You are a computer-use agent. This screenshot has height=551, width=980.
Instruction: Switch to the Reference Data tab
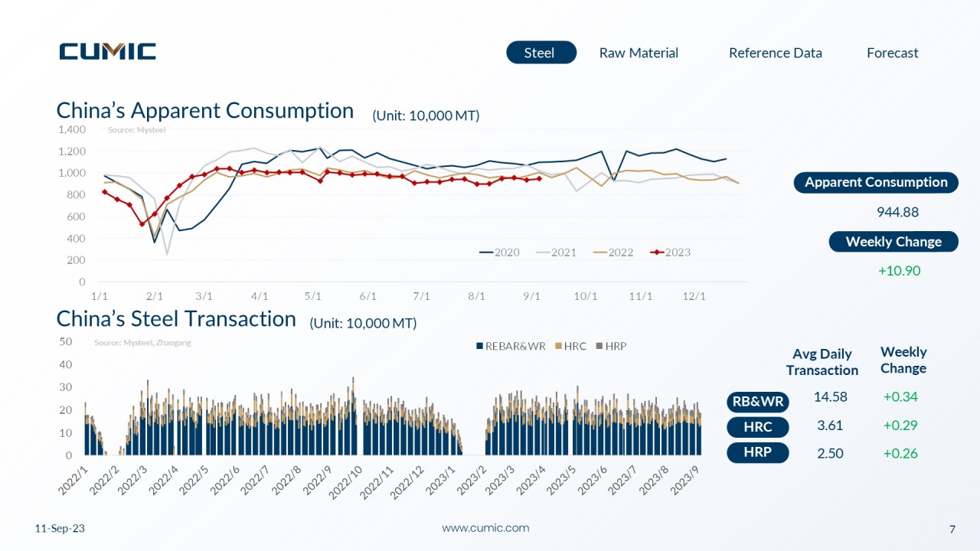point(775,53)
